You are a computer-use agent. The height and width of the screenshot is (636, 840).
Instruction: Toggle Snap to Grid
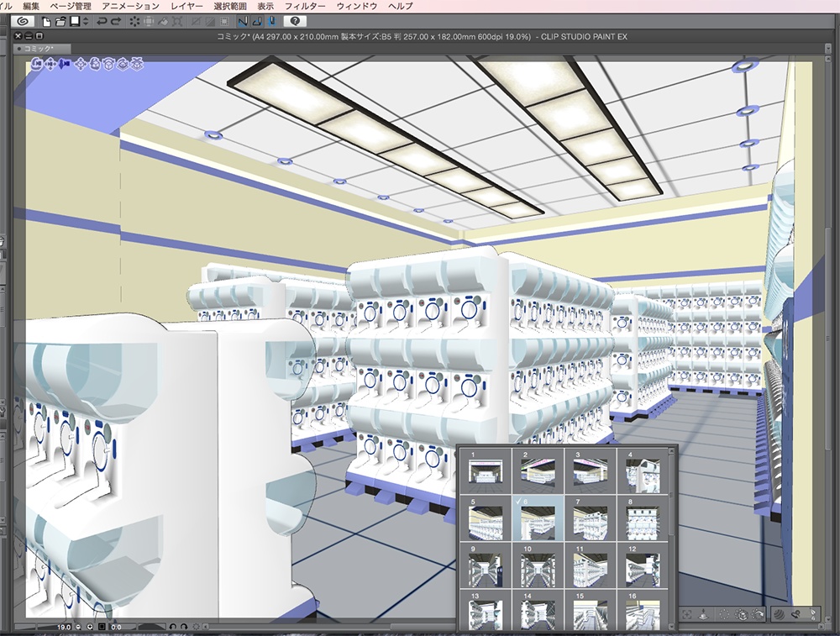pyautogui.click(x=271, y=22)
